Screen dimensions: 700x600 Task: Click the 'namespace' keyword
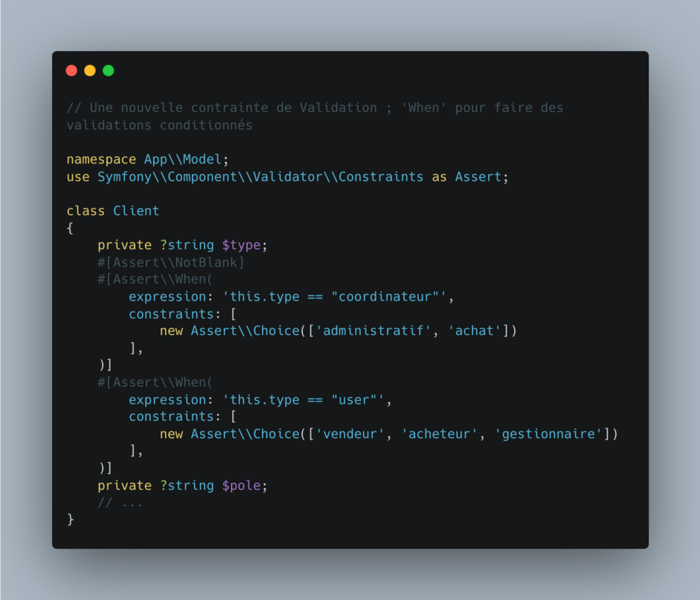point(101,159)
